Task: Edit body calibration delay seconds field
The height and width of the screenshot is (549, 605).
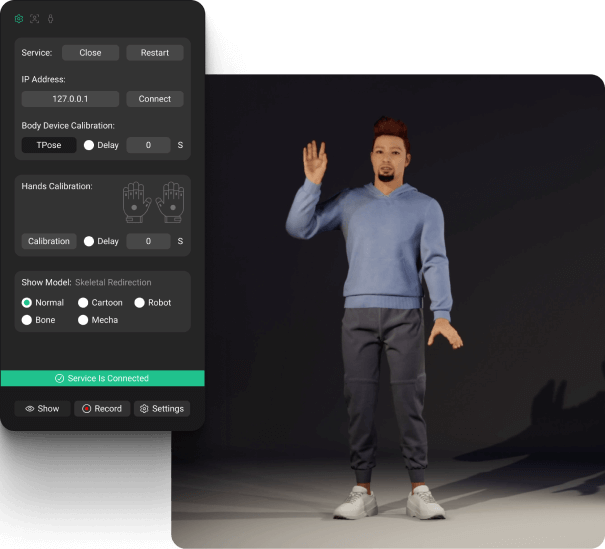Action: pyautogui.click(x=149, y=145)
